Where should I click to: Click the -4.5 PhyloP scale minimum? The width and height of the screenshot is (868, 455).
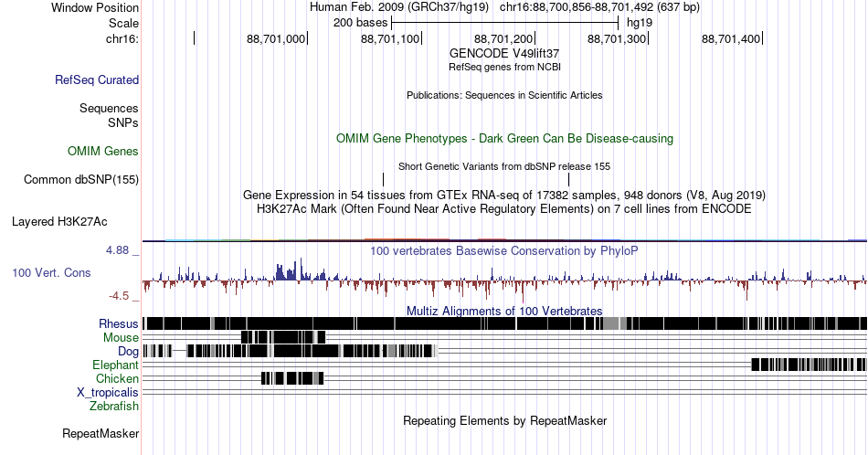coord(119,296)
